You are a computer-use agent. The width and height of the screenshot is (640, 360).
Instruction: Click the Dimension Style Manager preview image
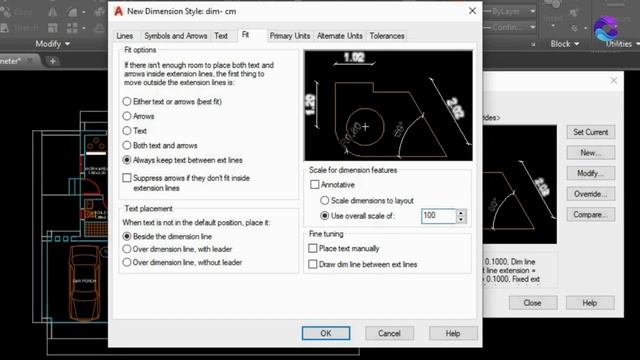(520, 184)
